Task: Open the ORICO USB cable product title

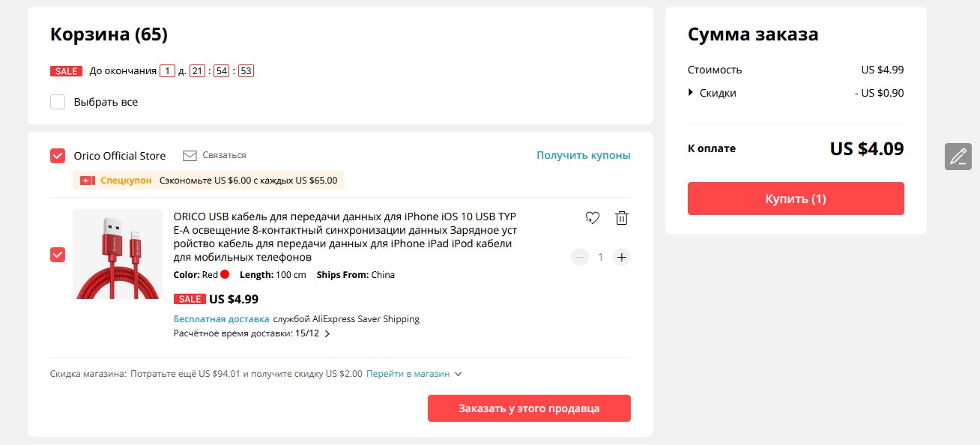Action: click(x=345, y=237)
